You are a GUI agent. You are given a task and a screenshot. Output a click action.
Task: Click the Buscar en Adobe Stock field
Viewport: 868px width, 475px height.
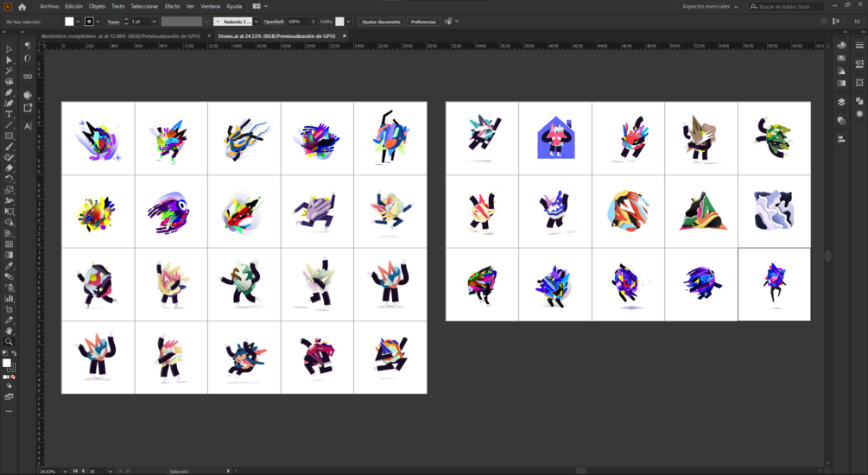point(787,7)
